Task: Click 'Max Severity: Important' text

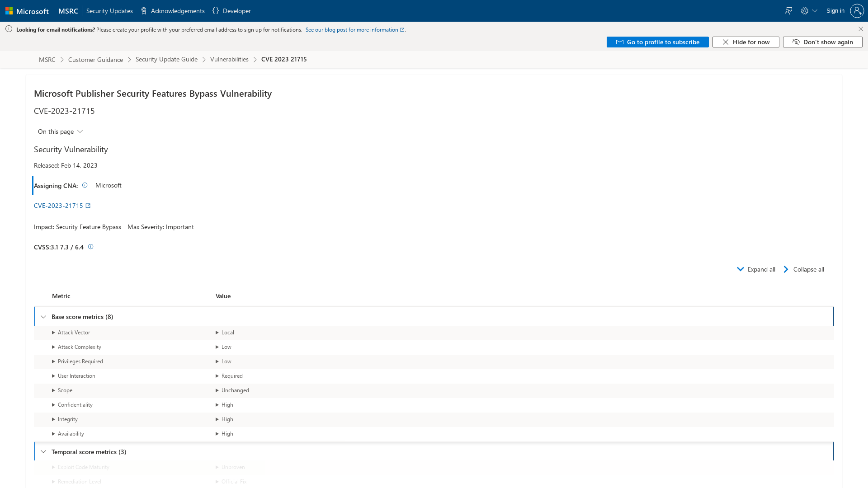Action: click(x=160, y=227)
